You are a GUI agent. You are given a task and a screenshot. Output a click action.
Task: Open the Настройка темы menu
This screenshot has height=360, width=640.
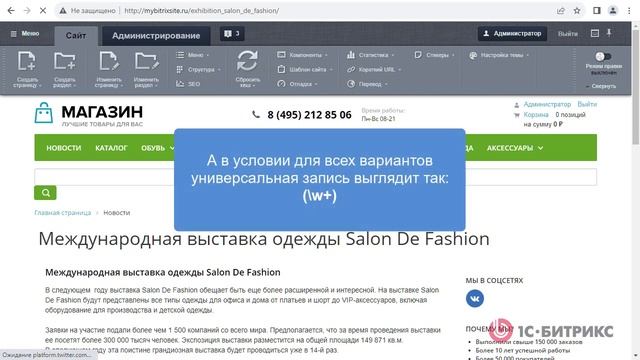point(499,55)
